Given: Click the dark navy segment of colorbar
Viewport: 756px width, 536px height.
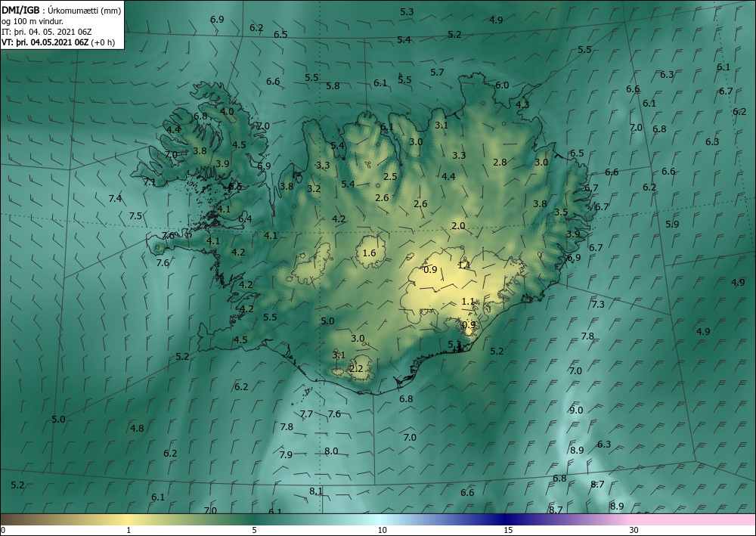Looking at the screenshot, I should (x=507, y=519).
